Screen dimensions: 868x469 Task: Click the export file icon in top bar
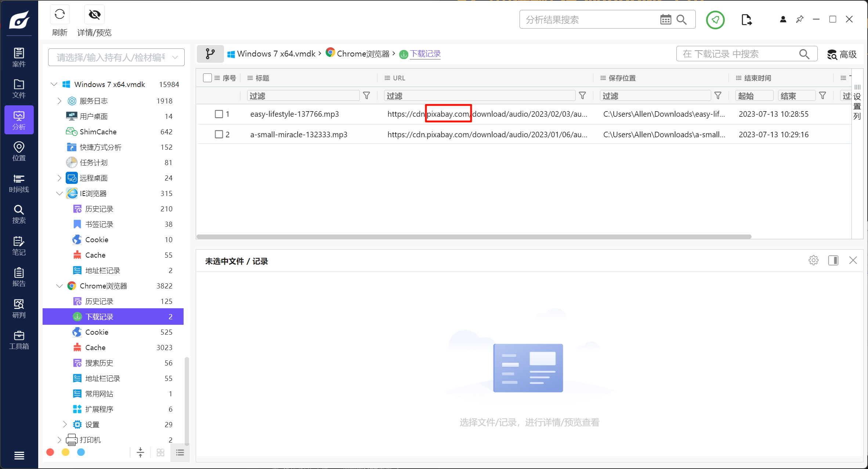coord(746,19)
